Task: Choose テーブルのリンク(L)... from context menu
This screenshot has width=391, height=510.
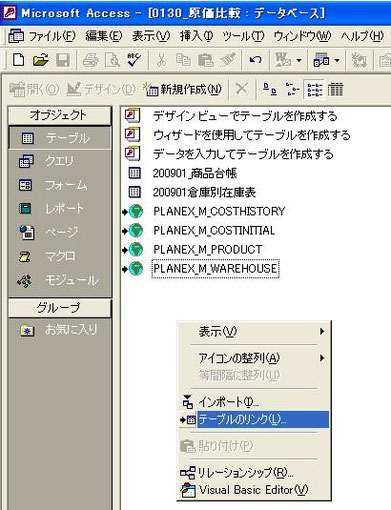Action: pos(254,419)
